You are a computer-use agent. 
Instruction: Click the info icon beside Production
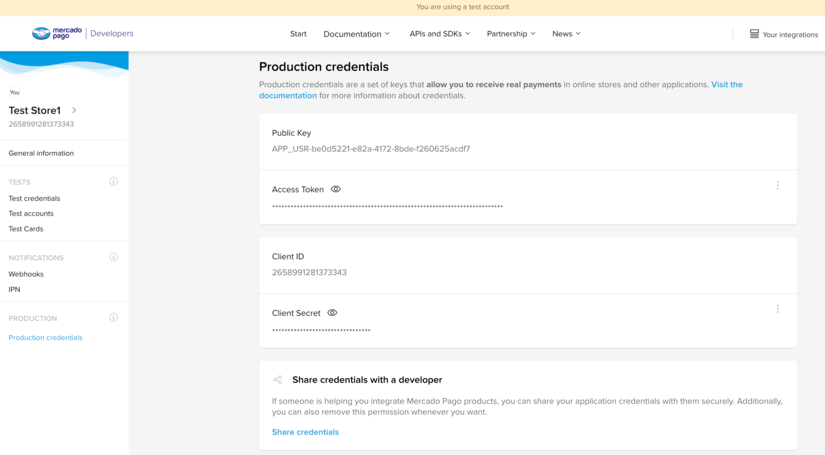click(x=113, y=318)
